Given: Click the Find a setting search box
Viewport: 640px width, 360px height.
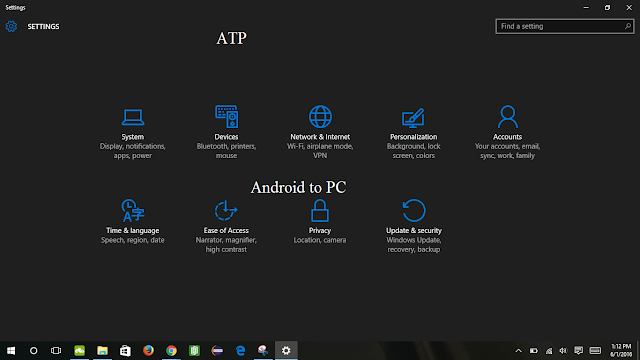Looking at the screenshot, I should coord(564,27).
